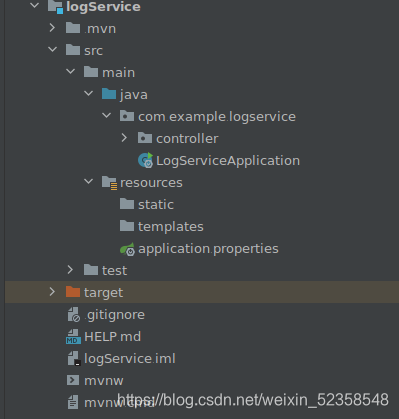The height and width of the screenshot is (419, 399).
Task: Click the logService module icon
Action: (55, 7)
